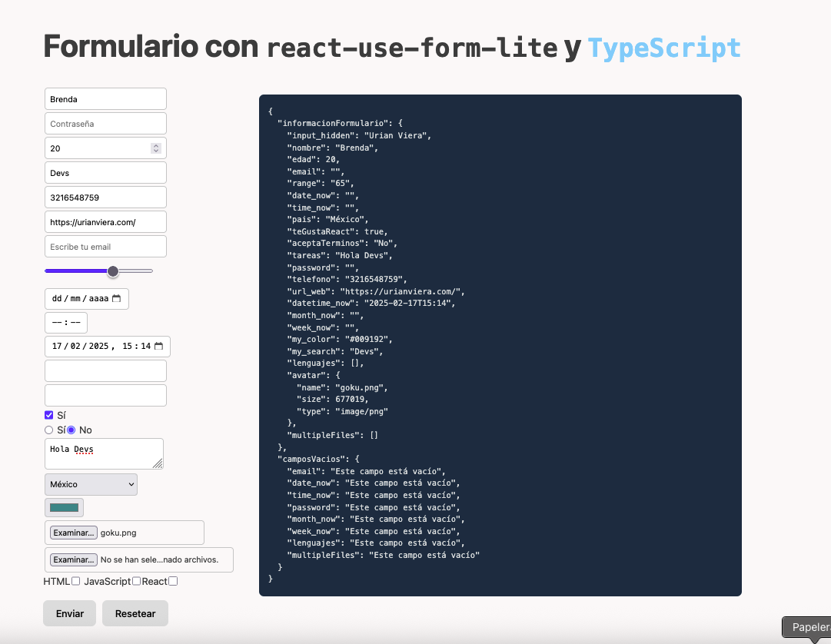Screen dimensions: 831x644
Task: Click the TypeScript title text
Action: [664, 48]
